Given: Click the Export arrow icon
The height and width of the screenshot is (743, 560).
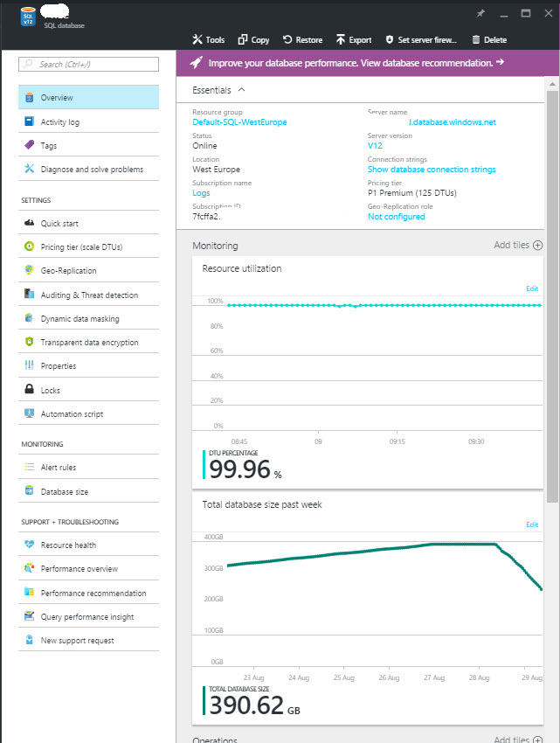Looking at the screenshot, I should pos(340,40).
